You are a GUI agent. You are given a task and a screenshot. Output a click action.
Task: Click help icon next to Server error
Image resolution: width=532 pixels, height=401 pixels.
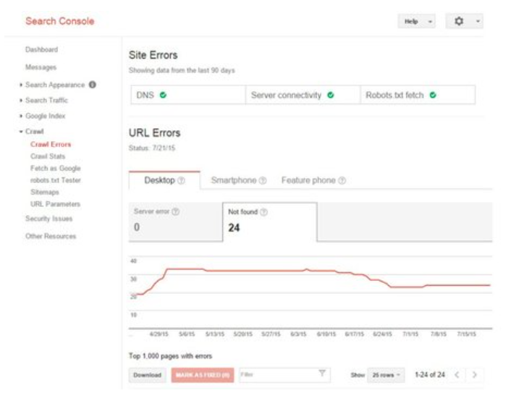click(176, 212)
